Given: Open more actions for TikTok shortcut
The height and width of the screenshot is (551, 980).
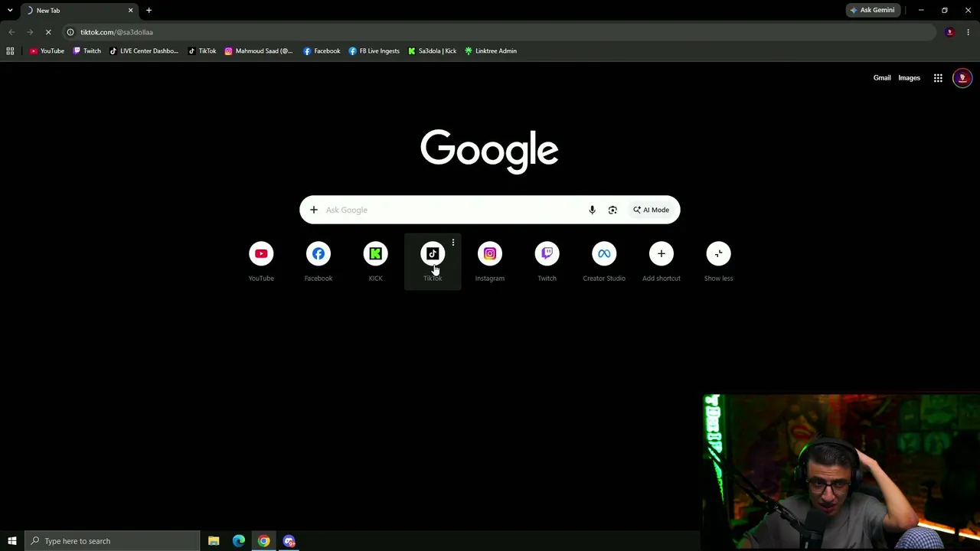Looking at the screenshot, I should pyautogui.click(x=453, y=243).
